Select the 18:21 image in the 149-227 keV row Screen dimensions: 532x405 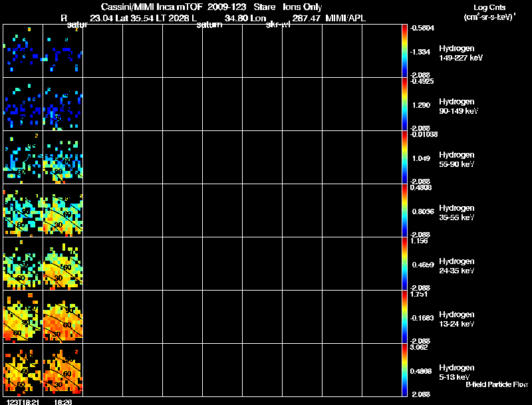click(23, 51)
